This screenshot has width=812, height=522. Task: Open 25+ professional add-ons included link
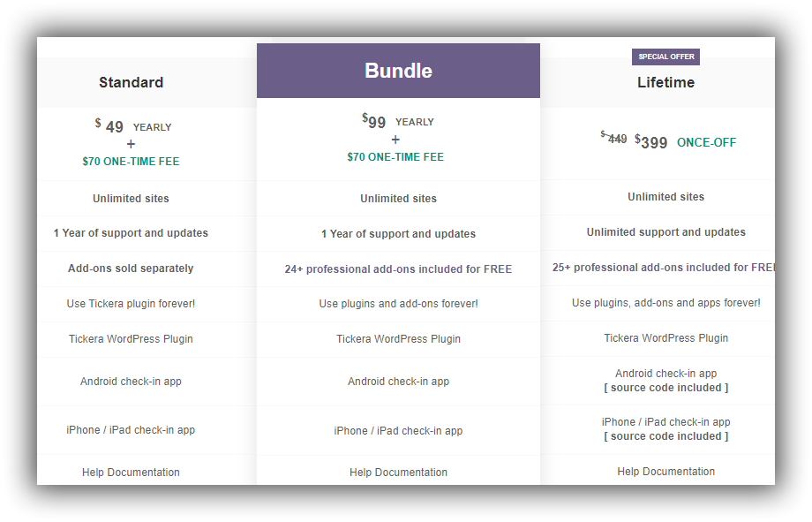pyautogui.click(x=664, y=267)
